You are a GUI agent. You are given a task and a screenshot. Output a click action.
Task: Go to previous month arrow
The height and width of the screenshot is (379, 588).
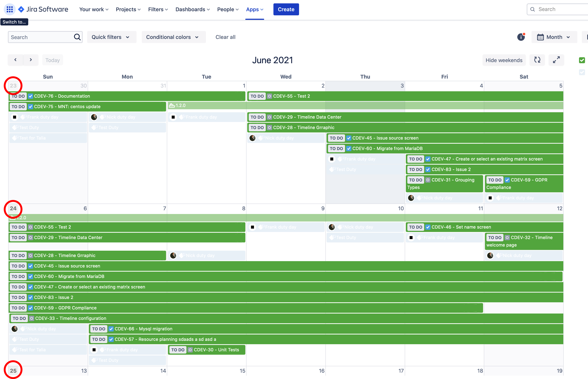coord(16,60)
